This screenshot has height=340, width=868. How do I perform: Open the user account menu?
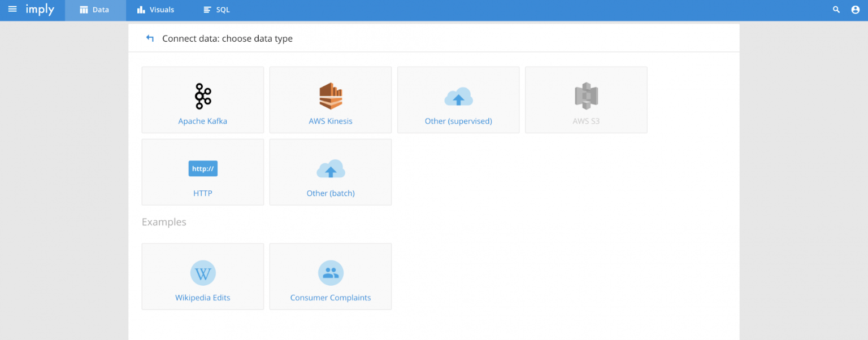855,9
